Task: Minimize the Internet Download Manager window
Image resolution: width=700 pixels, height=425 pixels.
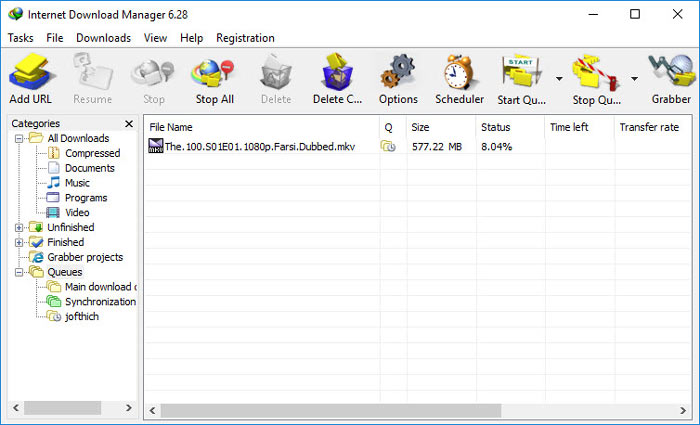Action: [593, 14]
